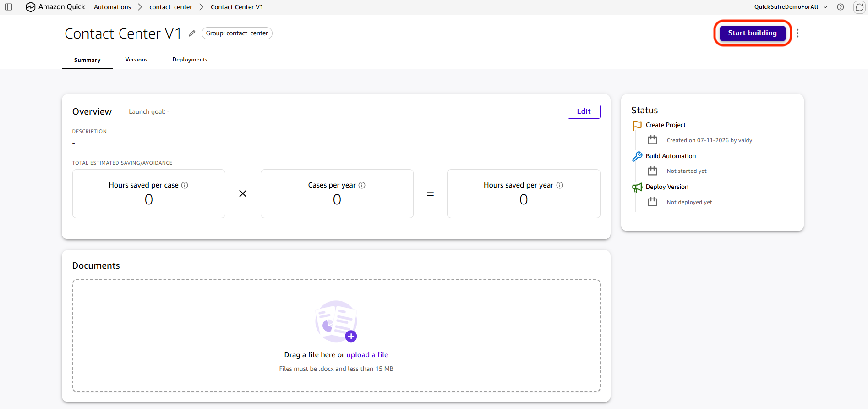Click the Status panel heading
Viewport: 868px width, 409px height.
click(x=644, y=110)
